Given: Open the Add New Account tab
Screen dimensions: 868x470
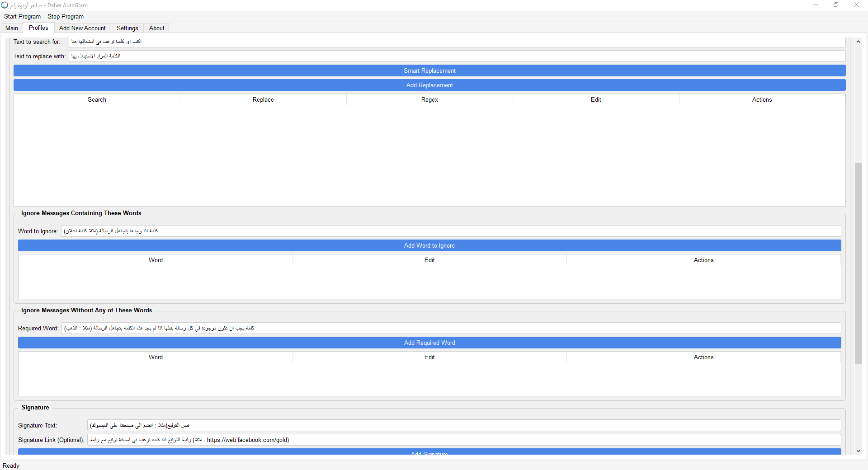Looking at the screenshot, I should pyautogui.click(x=82, y=28).
